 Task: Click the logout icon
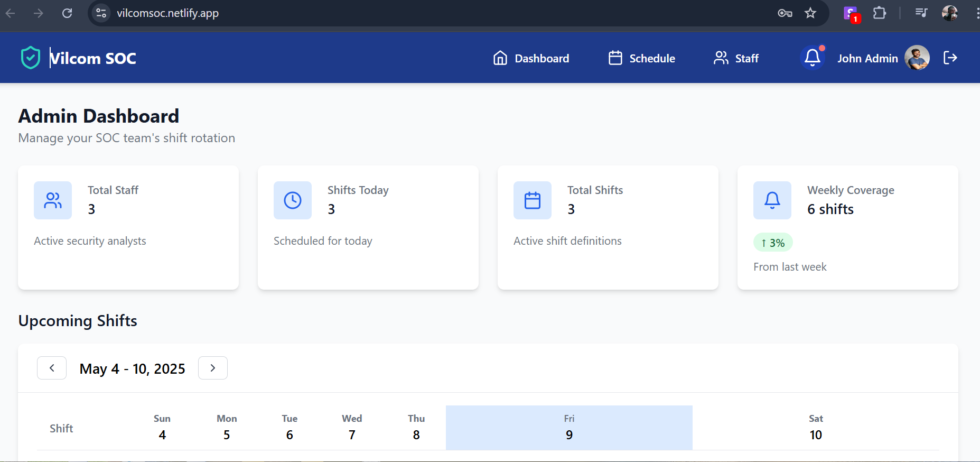pyautogui.click(x=950, y=58)
